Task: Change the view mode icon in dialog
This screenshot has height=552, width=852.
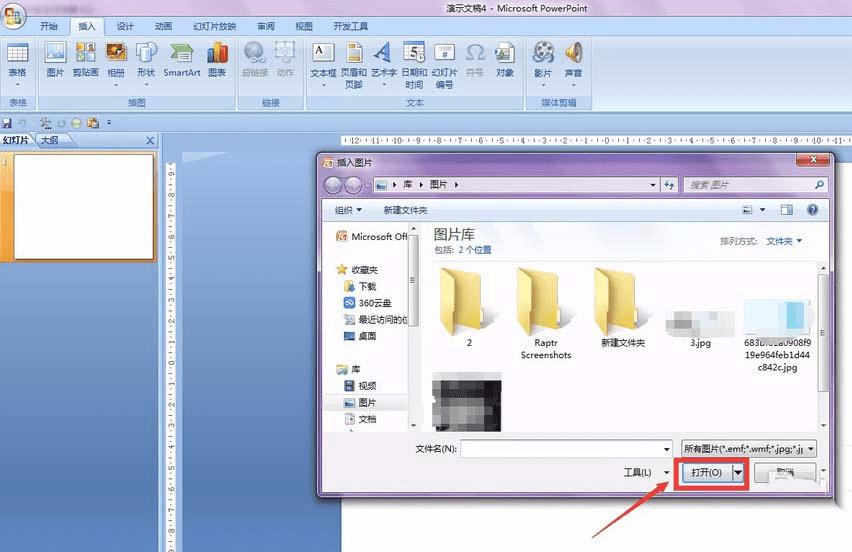Action: click(x=748, y=210)
